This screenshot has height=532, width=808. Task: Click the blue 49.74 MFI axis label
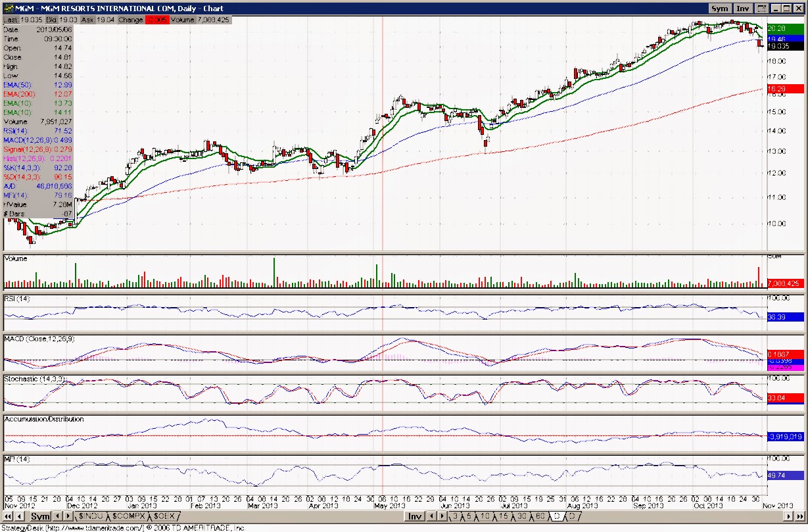(x=786, y=475)
